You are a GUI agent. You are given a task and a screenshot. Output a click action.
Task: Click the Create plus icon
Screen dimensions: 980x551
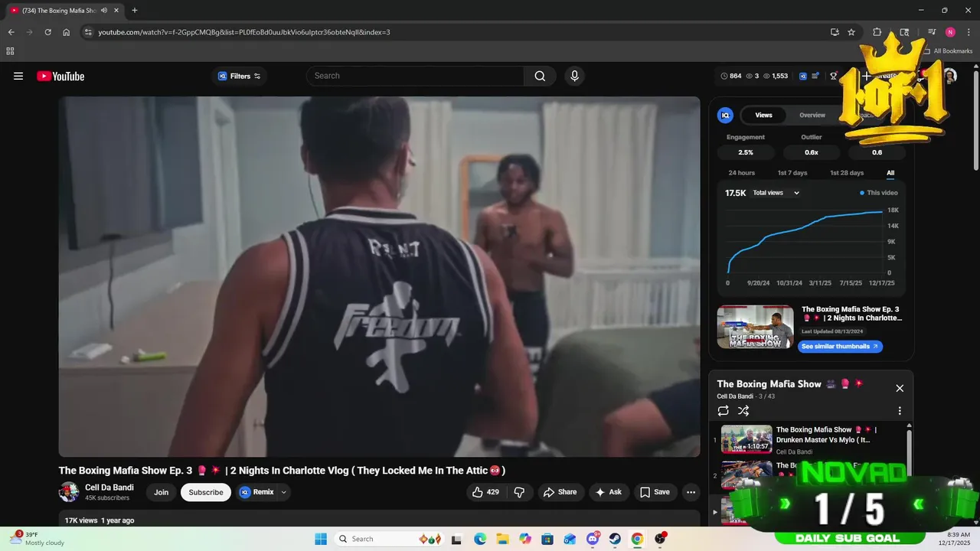click(x=866, y=76)
